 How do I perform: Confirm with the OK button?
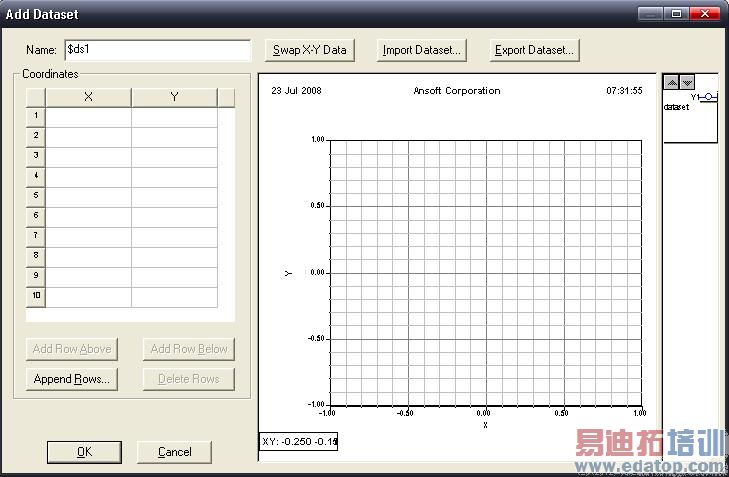coord(84,452)
